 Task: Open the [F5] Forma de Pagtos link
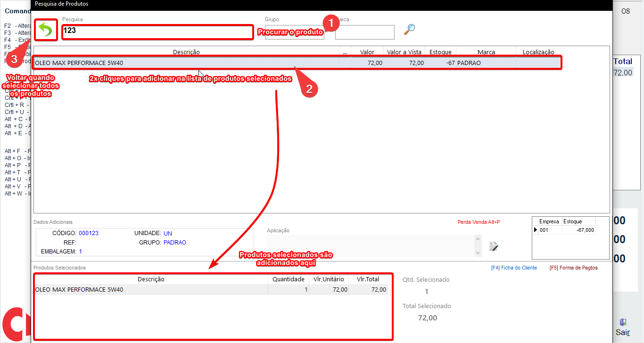pyautogui.click(x=573, y=268)
